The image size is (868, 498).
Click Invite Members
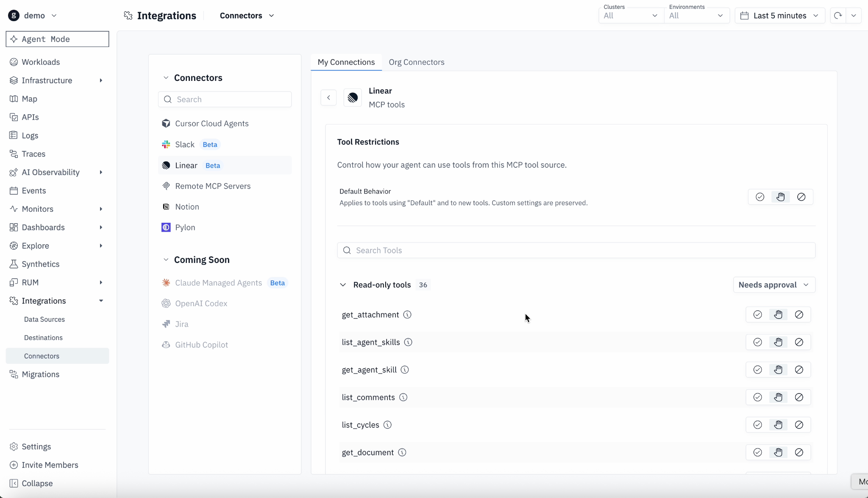coord(57,465)
